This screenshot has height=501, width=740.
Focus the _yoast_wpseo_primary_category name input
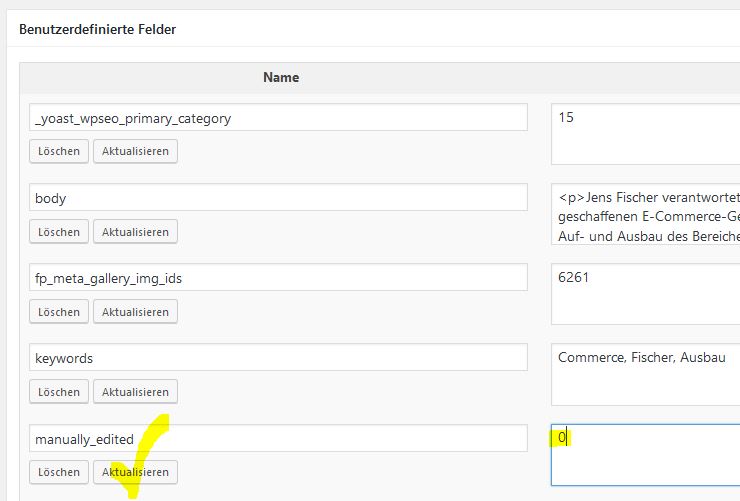tap(278, 118)
